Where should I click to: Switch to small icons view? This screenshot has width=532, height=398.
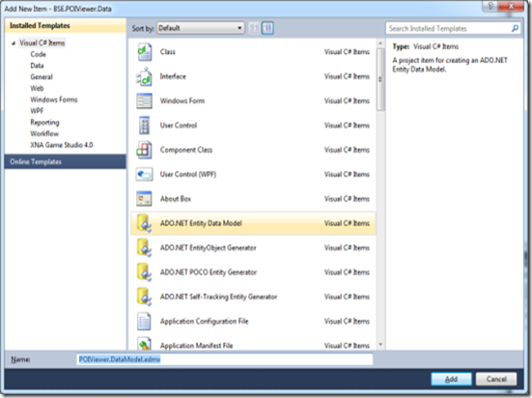pyautogui.click(x=254, y=28)
